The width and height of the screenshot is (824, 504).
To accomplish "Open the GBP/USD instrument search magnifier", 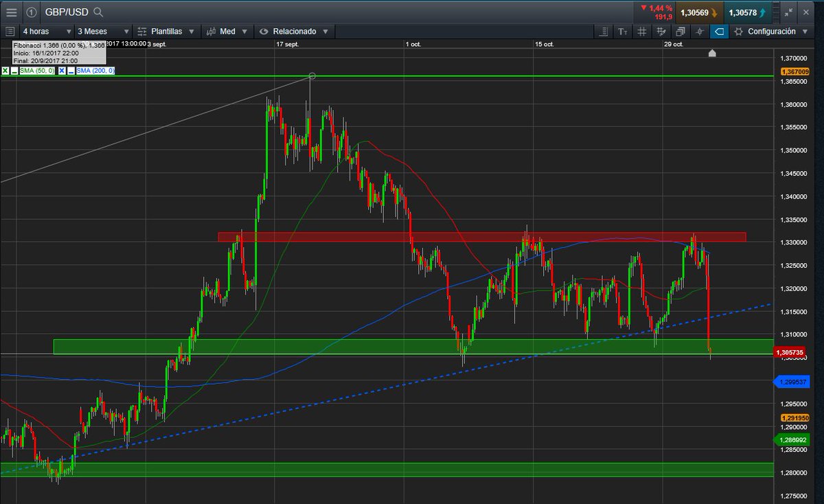I will point(98,12).
